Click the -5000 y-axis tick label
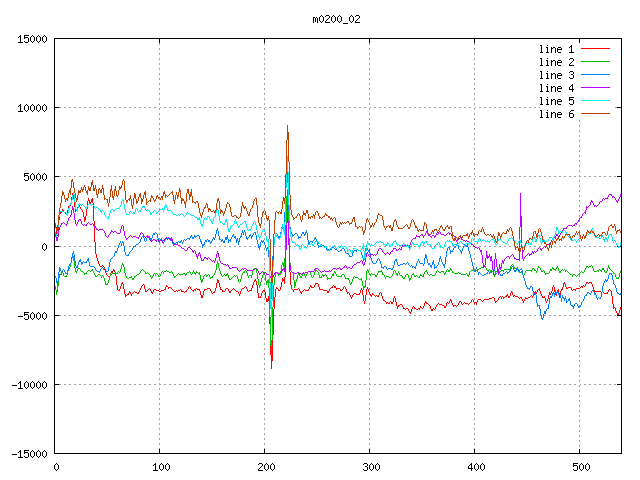The width and height of the screenshot is (640, 480). click(32, 315)
